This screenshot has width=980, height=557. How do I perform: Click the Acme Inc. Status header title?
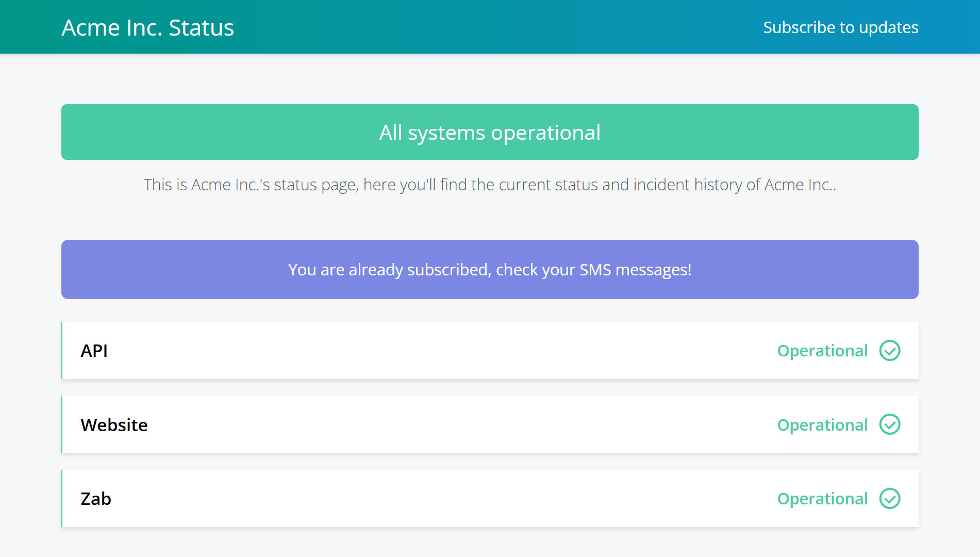pyautogui.click(x=147, y=27)
